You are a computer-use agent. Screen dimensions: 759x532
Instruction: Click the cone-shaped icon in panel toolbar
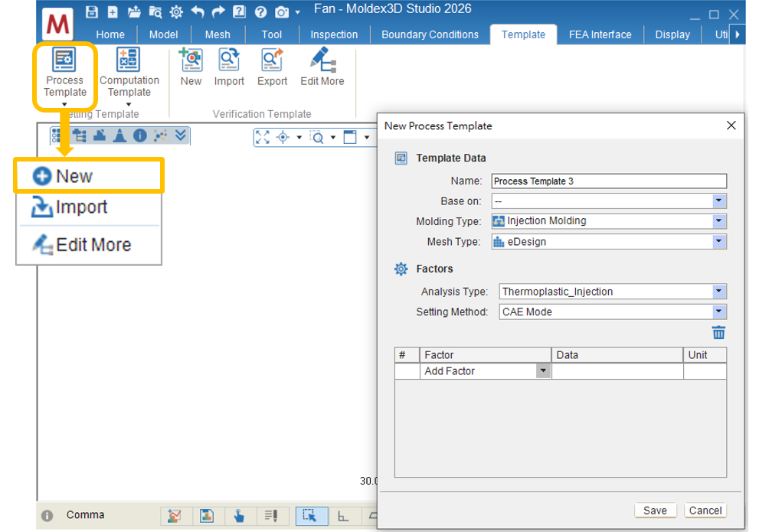pos(119,136)
